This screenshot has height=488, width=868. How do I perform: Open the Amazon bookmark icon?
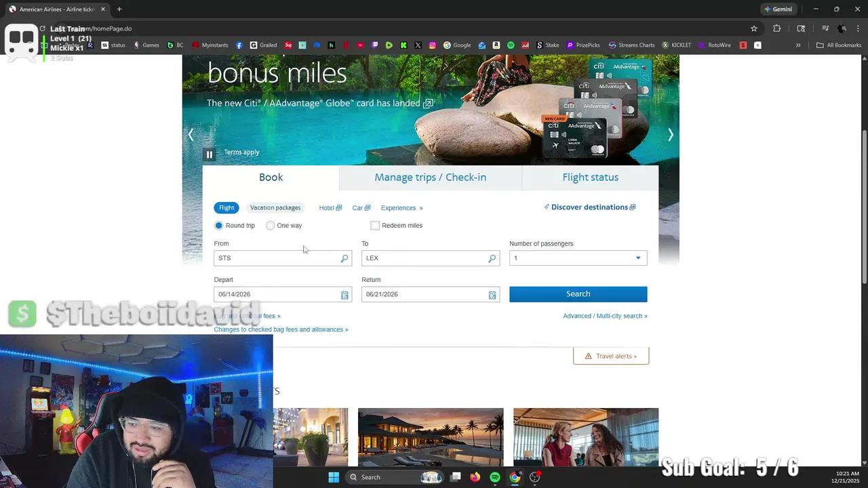(496, 45)
